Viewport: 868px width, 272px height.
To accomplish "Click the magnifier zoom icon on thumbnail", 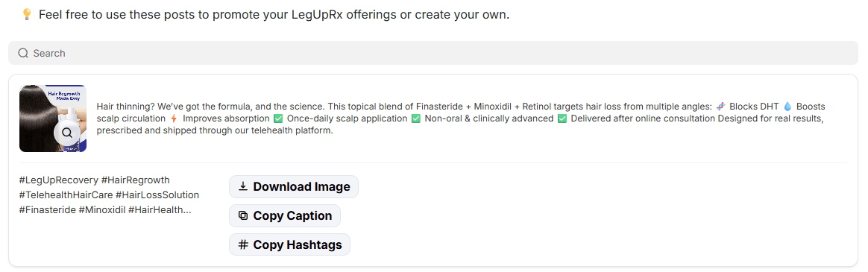I will point(67,133).
